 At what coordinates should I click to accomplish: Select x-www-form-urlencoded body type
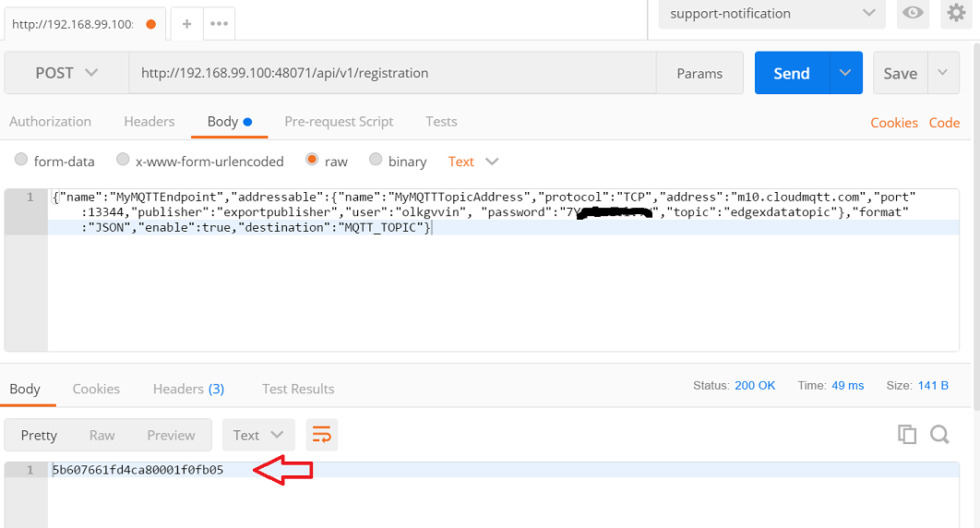(123, 160)
